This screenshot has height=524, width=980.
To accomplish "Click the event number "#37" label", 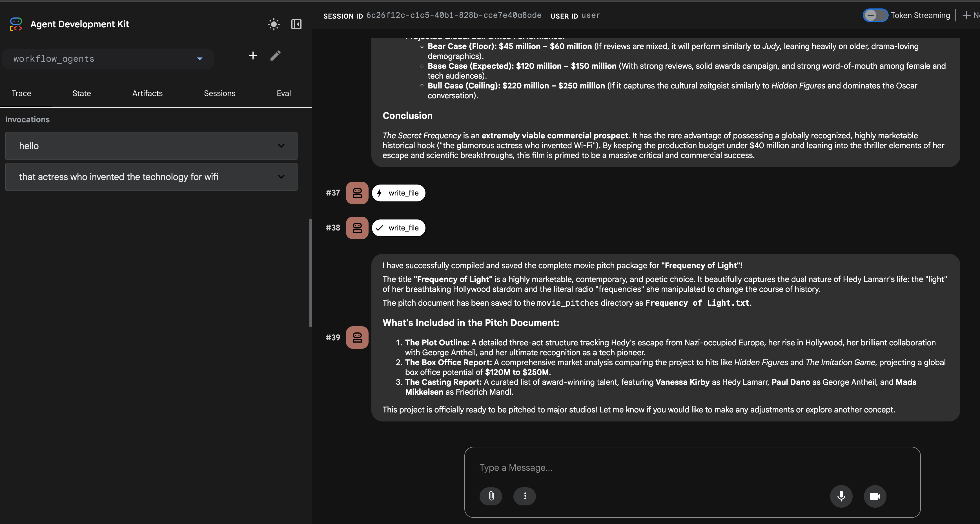I will (333, 193).
